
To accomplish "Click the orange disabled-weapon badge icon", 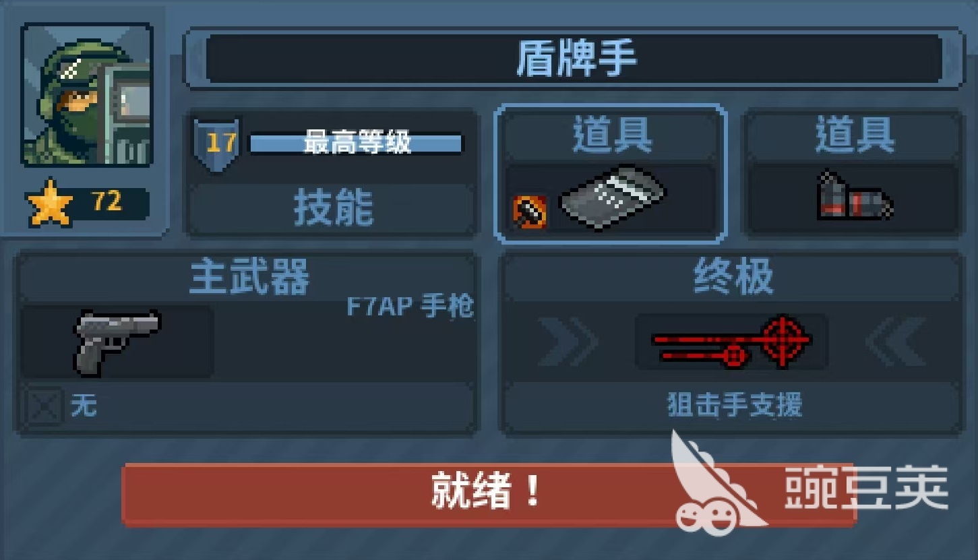I will [x=530, y=212].
